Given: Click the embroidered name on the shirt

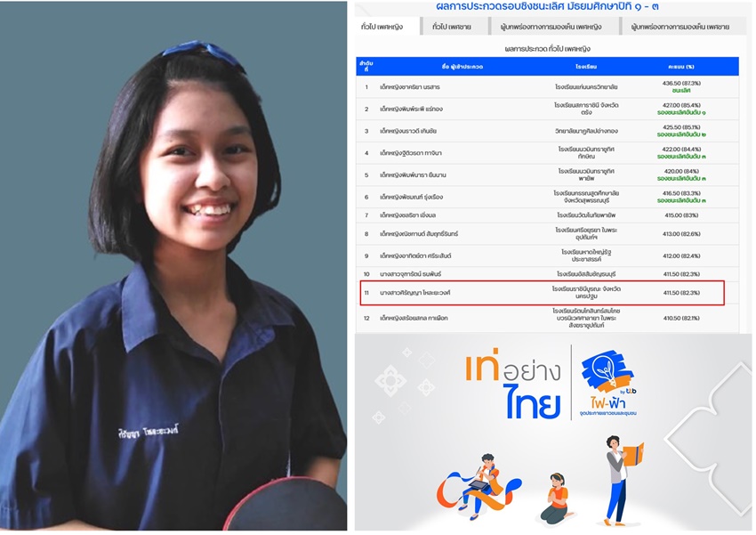Looking at the screenshot, I should pos(148,431).
